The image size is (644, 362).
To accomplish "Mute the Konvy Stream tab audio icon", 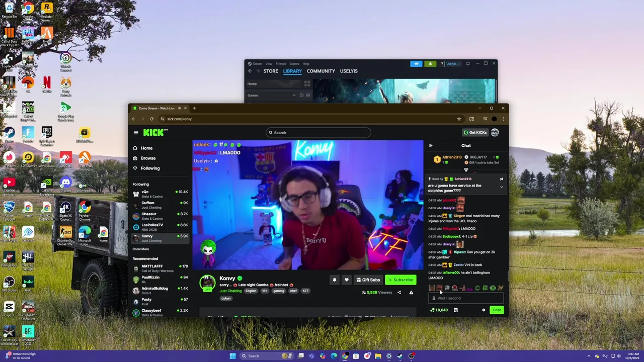I will click(179, 108).
